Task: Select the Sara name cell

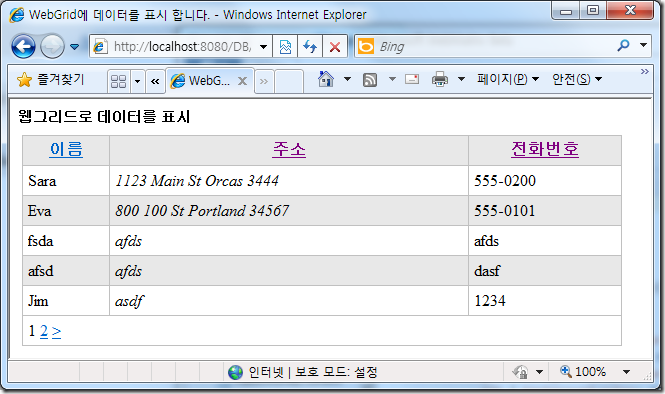Action: tap(66, 181)
